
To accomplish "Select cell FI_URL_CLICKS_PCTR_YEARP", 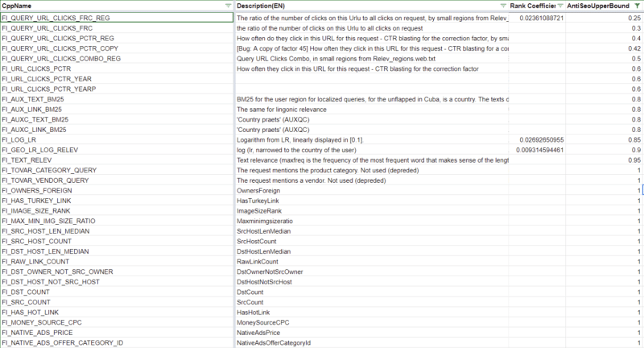I will pyautogui.click(x=117, y=89).
